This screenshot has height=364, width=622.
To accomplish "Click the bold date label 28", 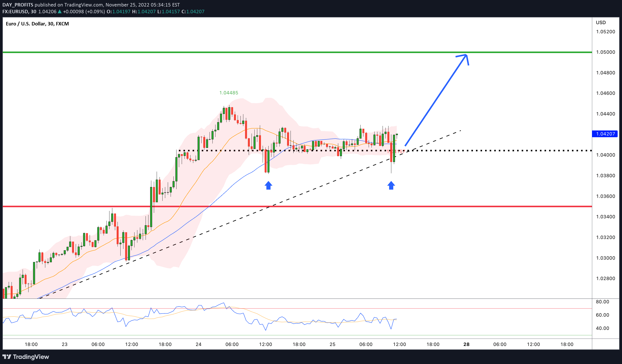I will [466, 344].
